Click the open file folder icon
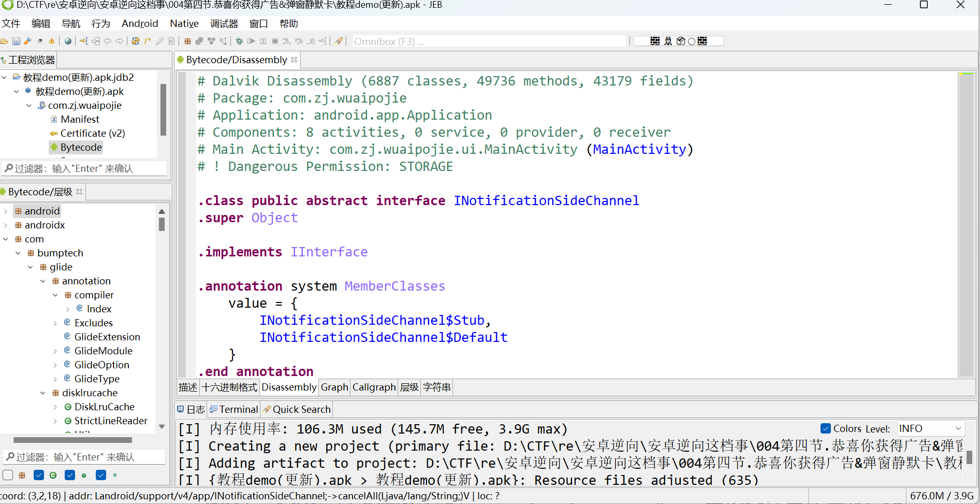 pos(4,41)
